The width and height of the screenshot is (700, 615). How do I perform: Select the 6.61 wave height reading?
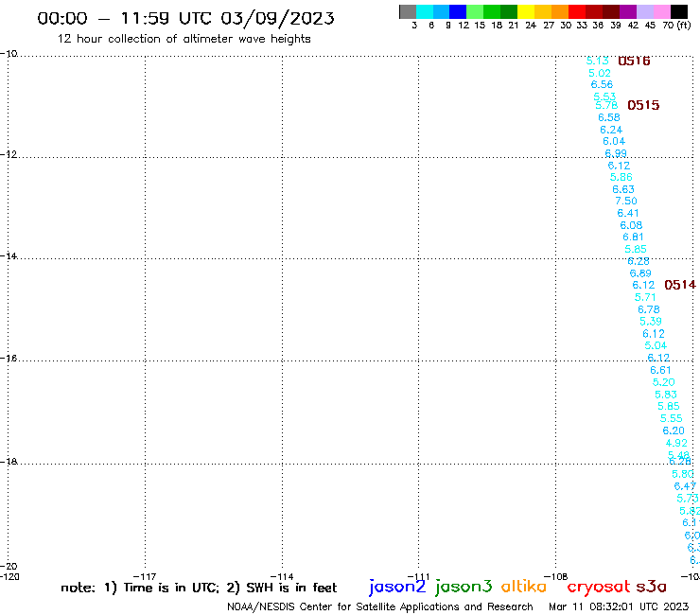point(660,370)
